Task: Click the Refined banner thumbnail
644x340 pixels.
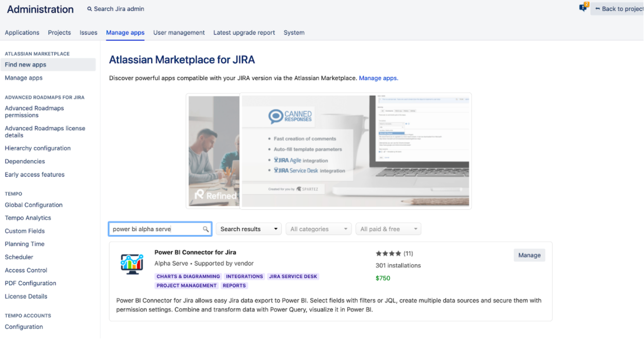Action: point(213,151)
